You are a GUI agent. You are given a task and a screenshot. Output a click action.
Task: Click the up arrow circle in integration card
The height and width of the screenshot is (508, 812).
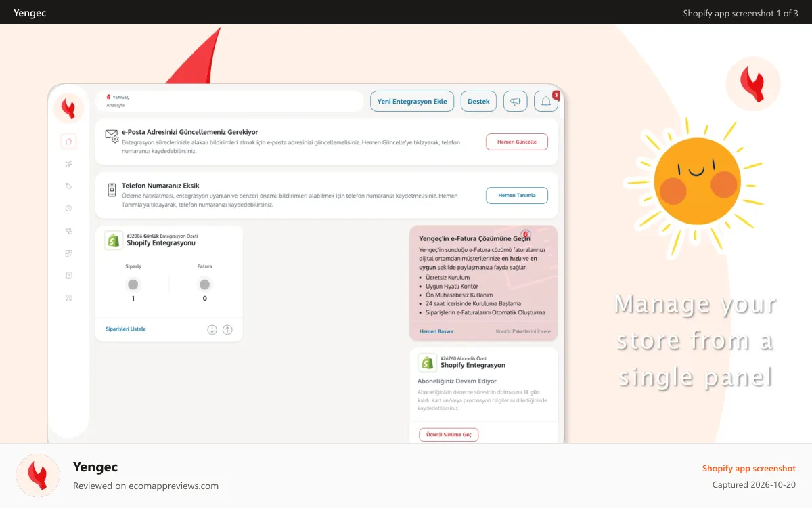tap(227, 329)
